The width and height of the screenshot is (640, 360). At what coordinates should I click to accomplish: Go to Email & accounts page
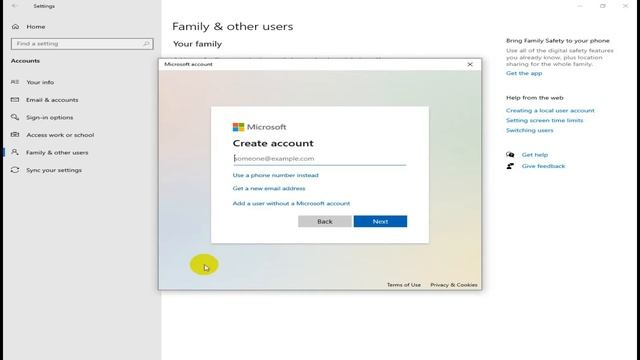52,100
